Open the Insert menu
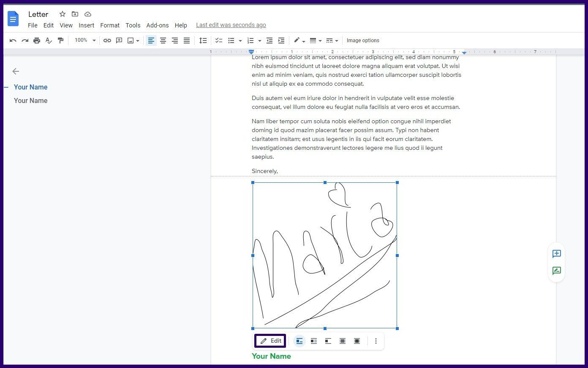Viewport: 588px width, 368px height. (x=87, y=25)
